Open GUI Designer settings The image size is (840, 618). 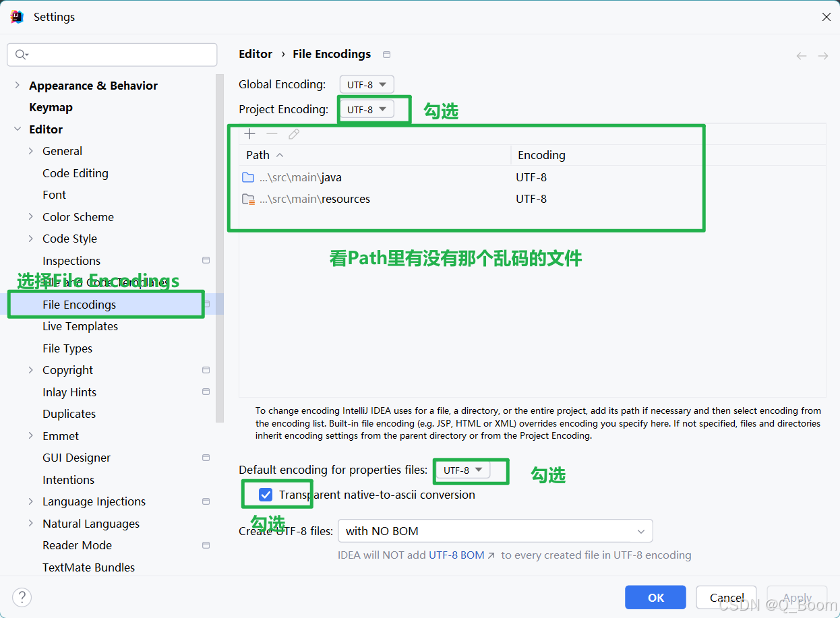tap(76, 458)
